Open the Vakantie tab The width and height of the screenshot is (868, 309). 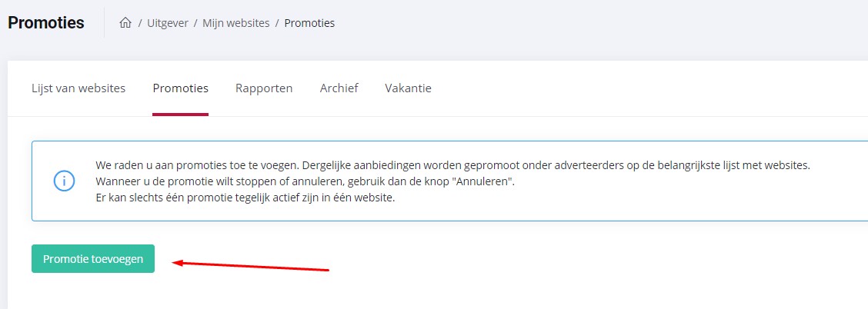[408, 88]
